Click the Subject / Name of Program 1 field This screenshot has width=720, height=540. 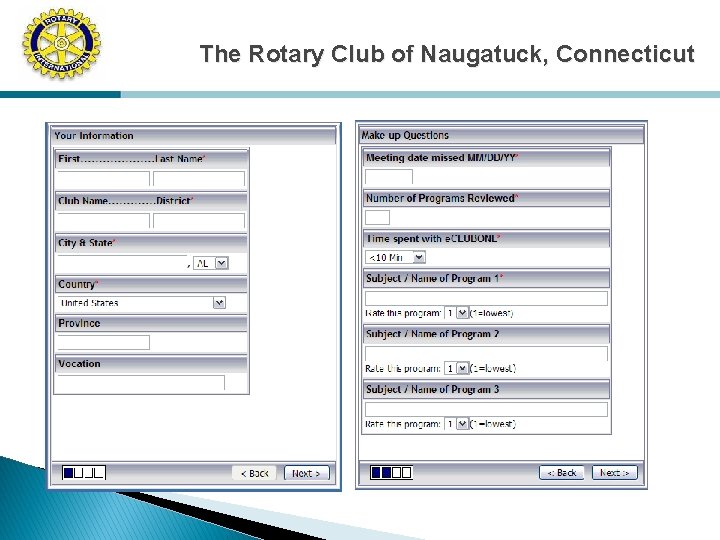486,298
